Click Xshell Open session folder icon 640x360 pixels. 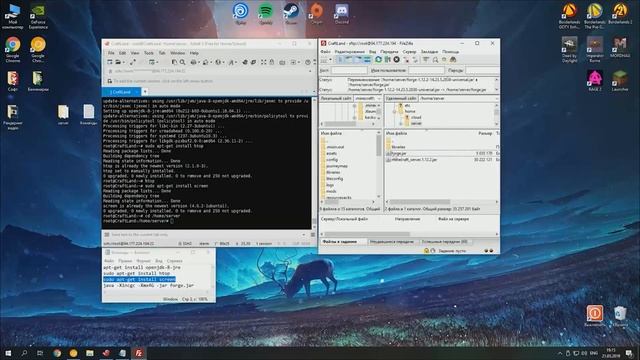[x=118, y=62]
